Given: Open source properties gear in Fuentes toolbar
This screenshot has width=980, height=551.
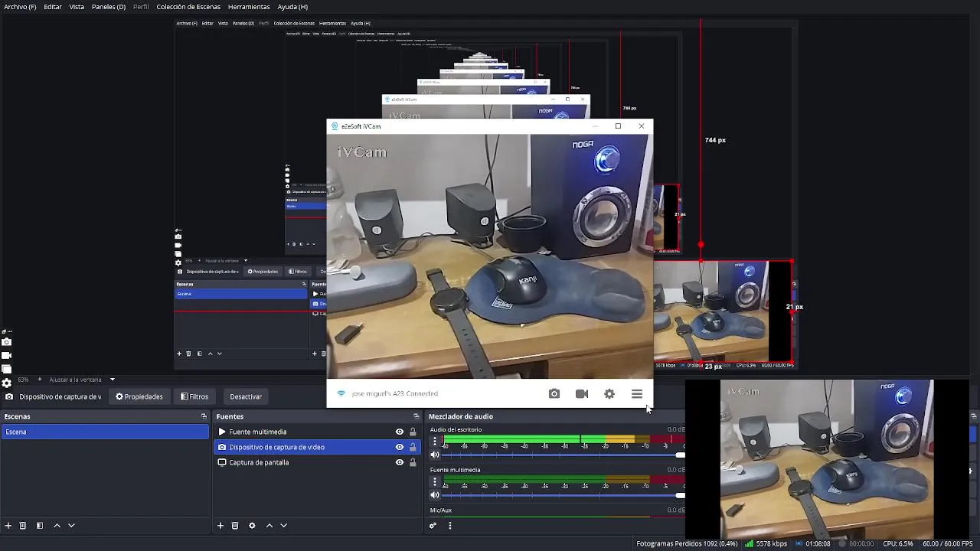Looking at the screenshot, I should coord(252,526).
